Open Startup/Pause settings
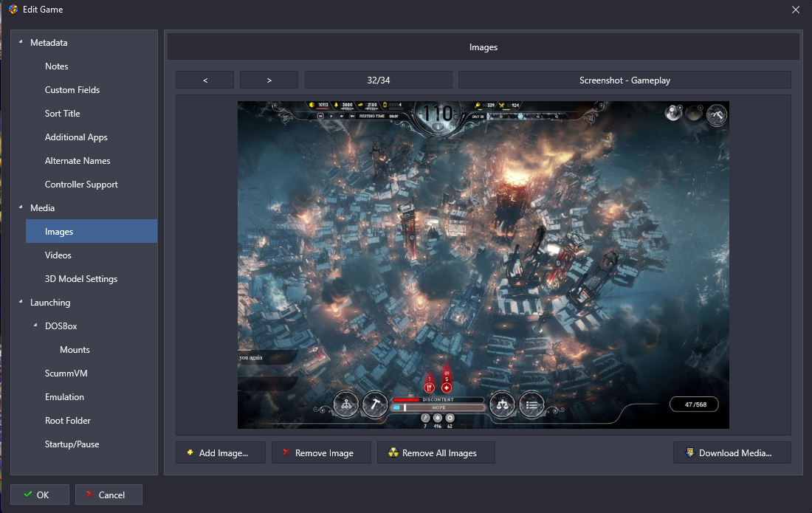The width and height of the screenshot is (812, 513). click(x=72, y=444)
